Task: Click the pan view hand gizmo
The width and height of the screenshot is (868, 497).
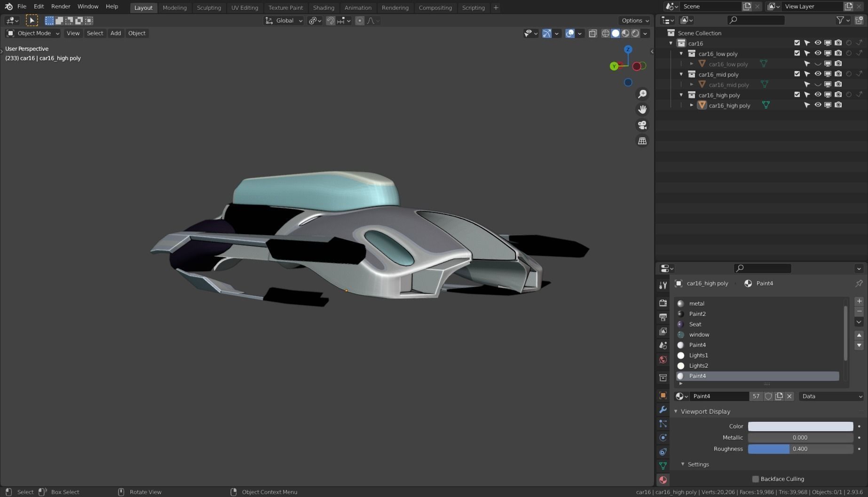Action: pos(642,110)
